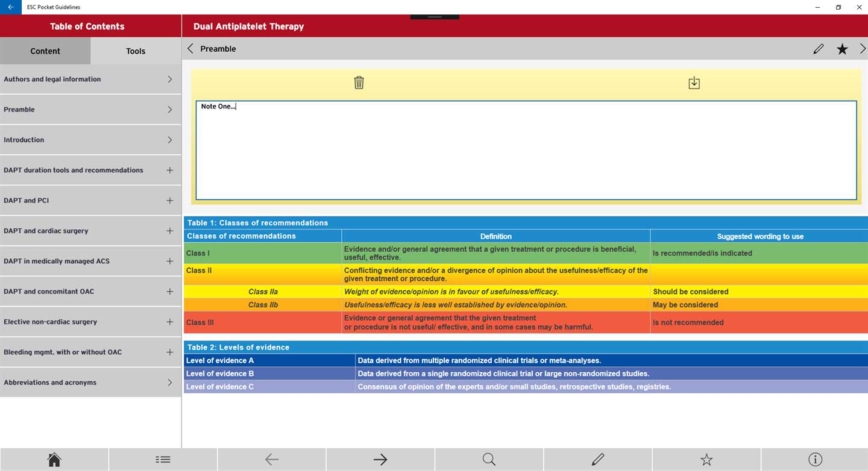
Task: Save the note with the download icon
Action: pos(694,83)
